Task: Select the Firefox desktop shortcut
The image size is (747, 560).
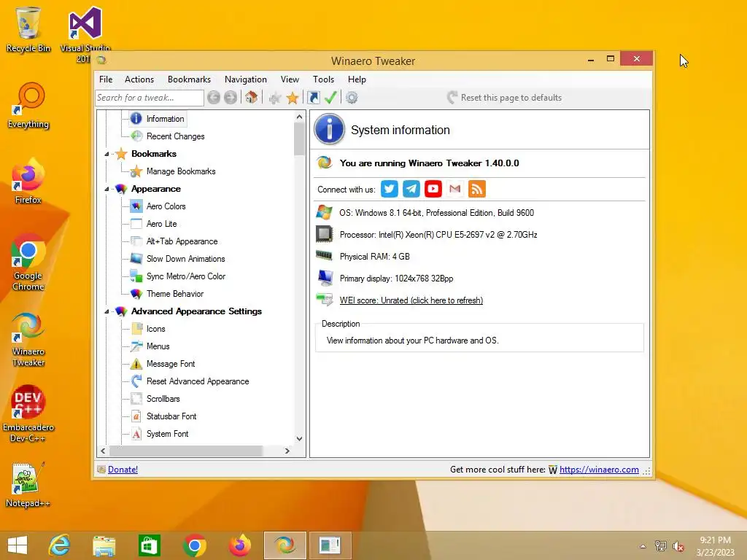Action: click(28, 182)
